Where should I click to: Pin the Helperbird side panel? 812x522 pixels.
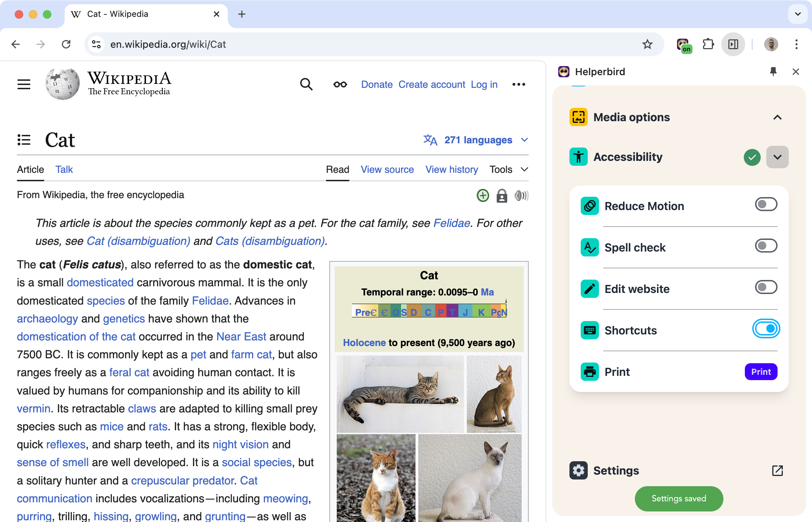pos(773,72)
